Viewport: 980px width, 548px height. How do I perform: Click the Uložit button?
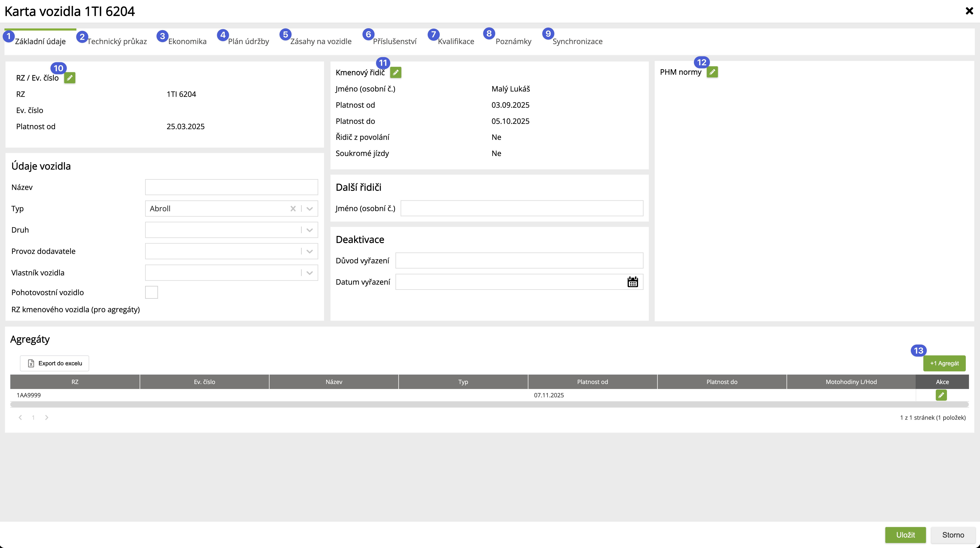pyautogui.click(x=905, y=535)
